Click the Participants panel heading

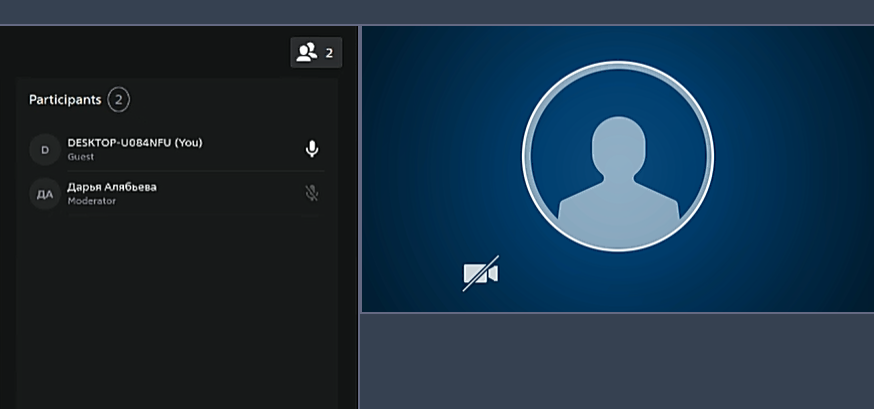[65, 100]
